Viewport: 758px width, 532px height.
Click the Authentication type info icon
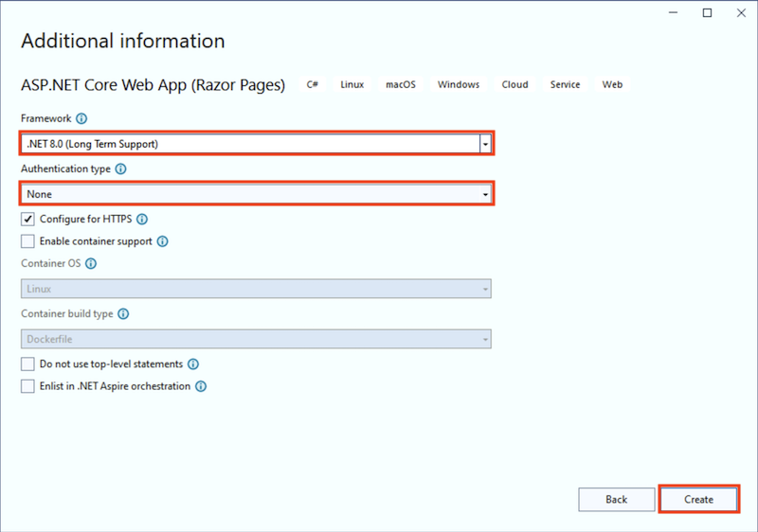coord(120,168)
